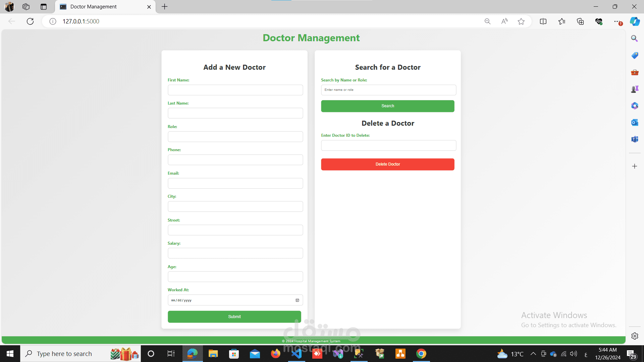Open sidebar settings gear icon
The width and height of the screenshot is (644, 362).
[x=635, y=336]
